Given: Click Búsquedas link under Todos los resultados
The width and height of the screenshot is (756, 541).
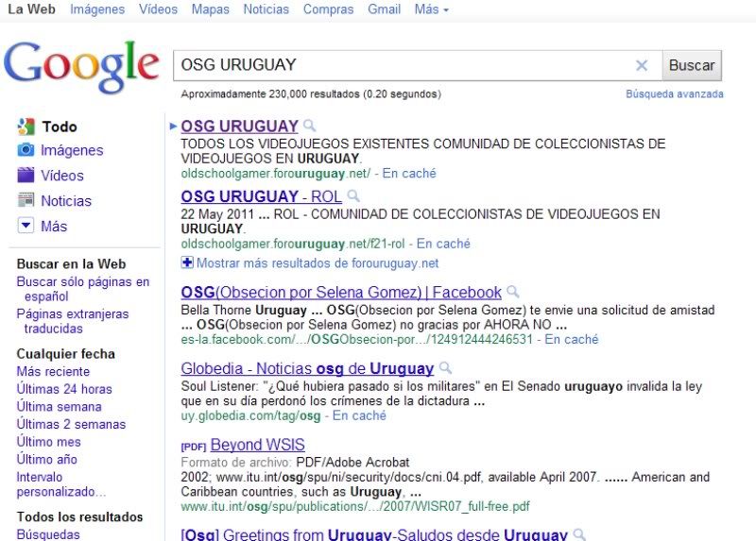Looking at the screenshot, I should [48, 534].
